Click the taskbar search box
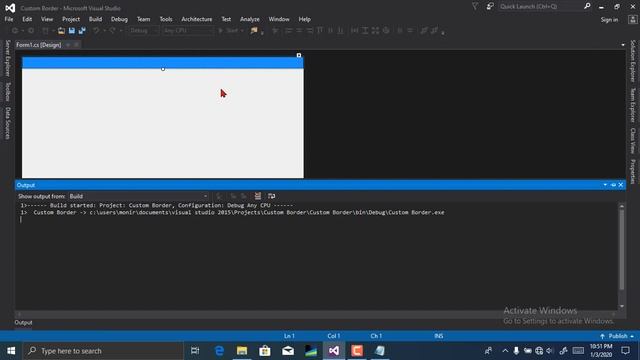 pos(103,351)
